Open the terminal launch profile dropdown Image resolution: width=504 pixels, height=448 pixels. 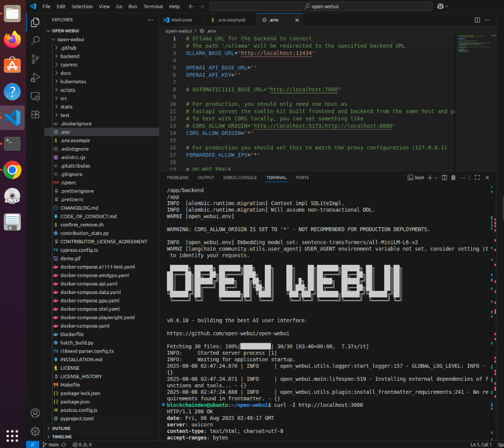tap(436, 178)
